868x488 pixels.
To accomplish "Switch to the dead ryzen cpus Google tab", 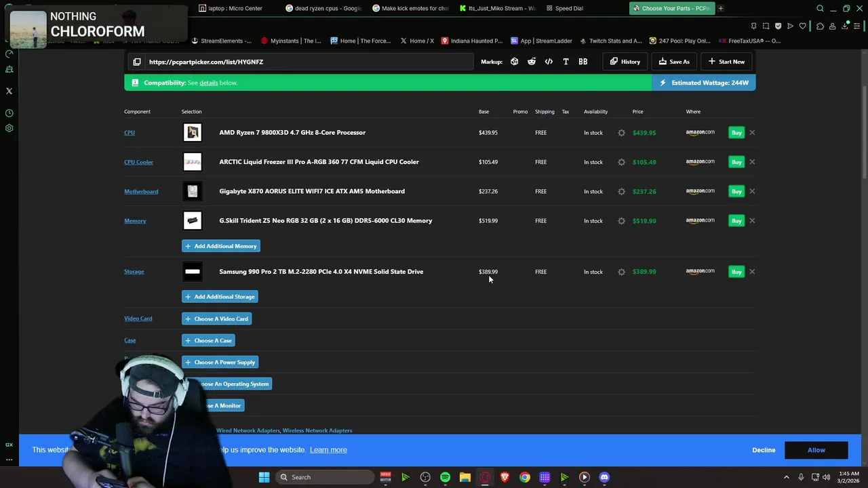I will pyautogui.click(x=323, y=8).
